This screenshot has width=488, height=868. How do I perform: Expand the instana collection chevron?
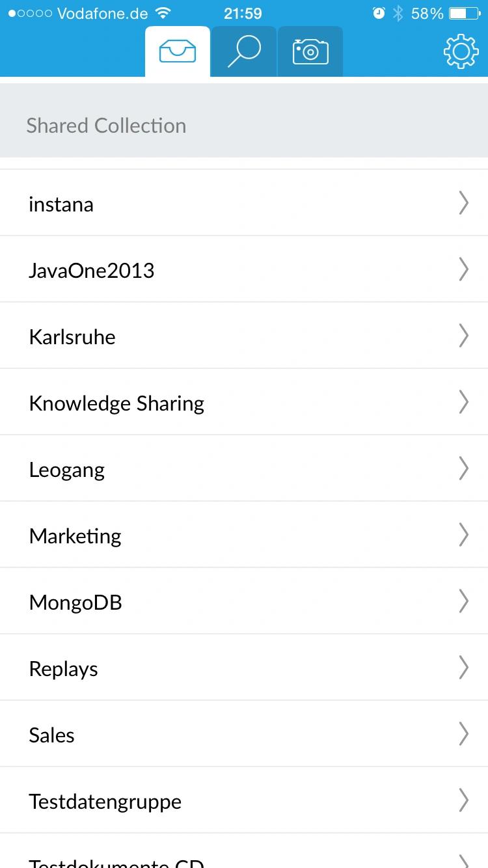(x=463, y=203)
